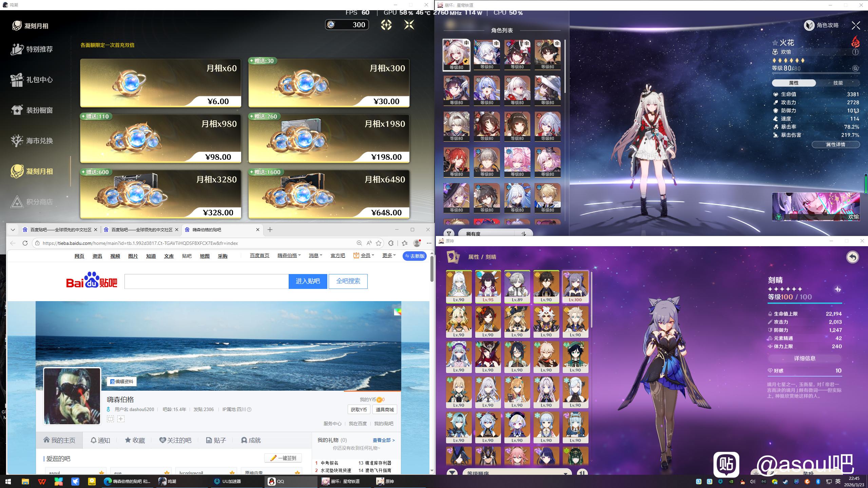Click browser favorites star icon in address bar

pyautogui.click(x=379, y=243)
